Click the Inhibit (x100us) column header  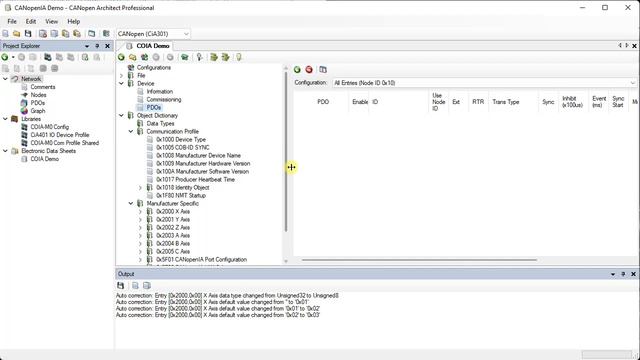(572, 102)
